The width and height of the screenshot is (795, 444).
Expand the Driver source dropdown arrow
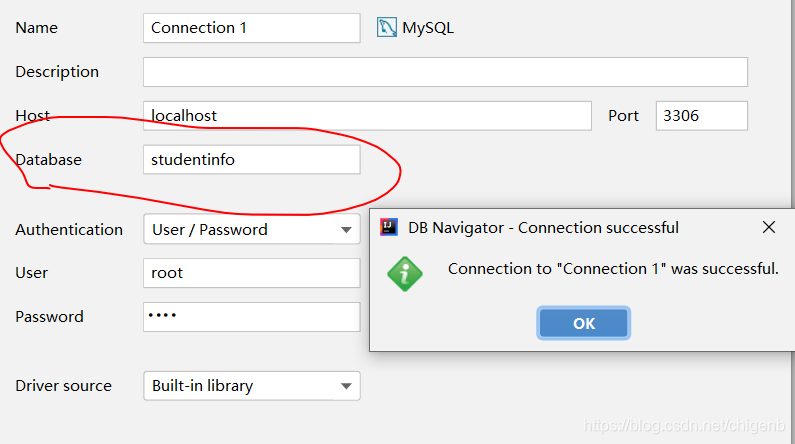click(x=346, y=386)
